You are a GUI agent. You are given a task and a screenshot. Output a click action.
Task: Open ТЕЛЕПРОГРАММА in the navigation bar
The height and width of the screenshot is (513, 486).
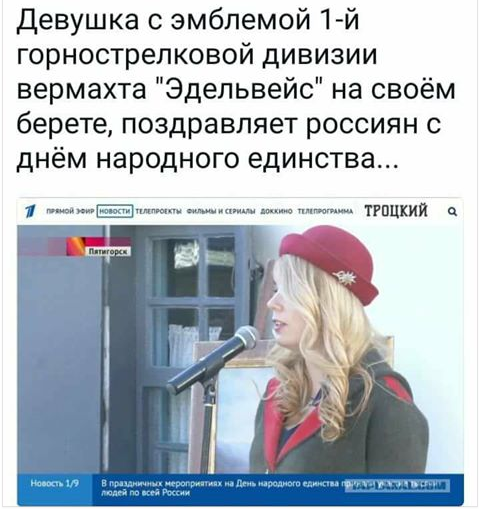(x=325, y=211)
